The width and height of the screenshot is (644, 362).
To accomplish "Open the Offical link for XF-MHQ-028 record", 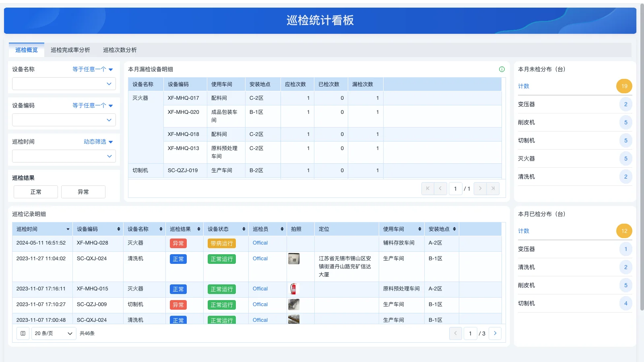I will pyautogui.click(x=260, y=243).
